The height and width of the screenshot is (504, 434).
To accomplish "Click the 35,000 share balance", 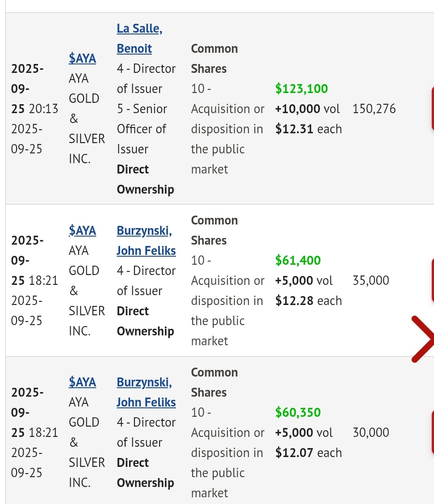I will coord(371,280).
